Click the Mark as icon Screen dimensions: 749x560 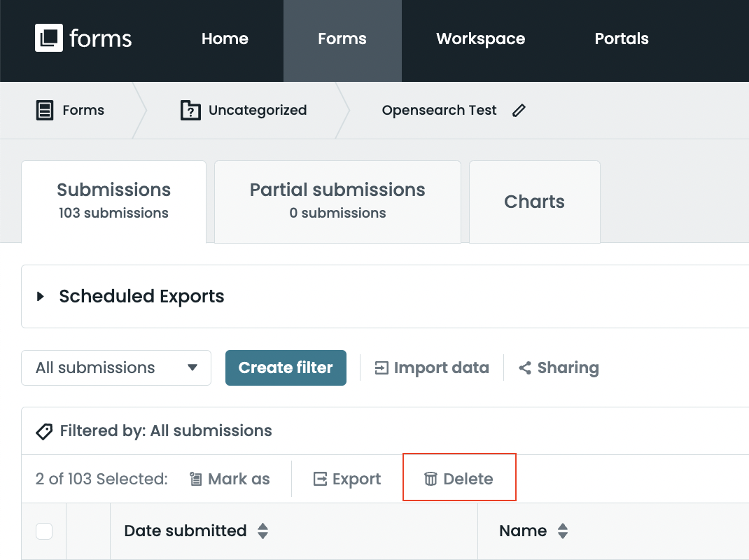(x=196, y=479)
